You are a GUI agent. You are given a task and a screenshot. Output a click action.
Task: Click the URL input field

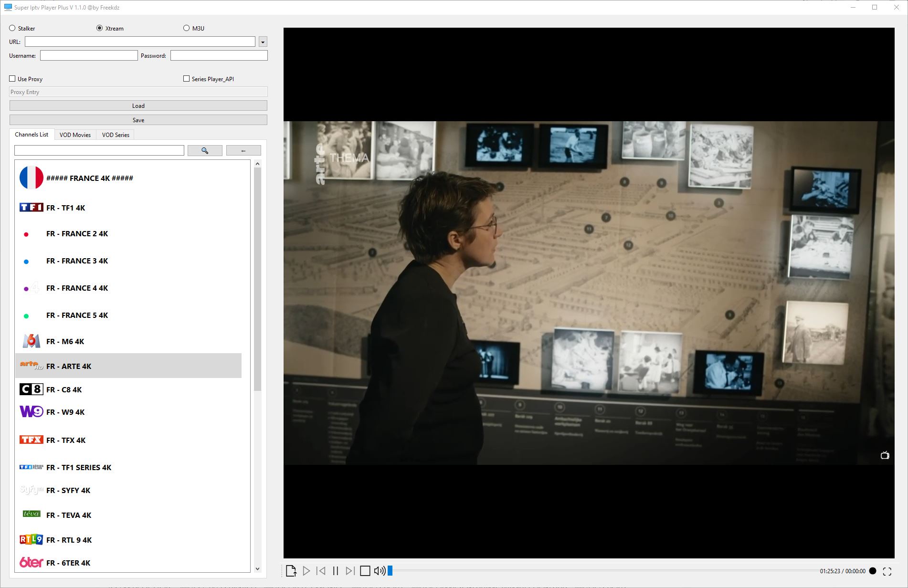tap(140, 42)
